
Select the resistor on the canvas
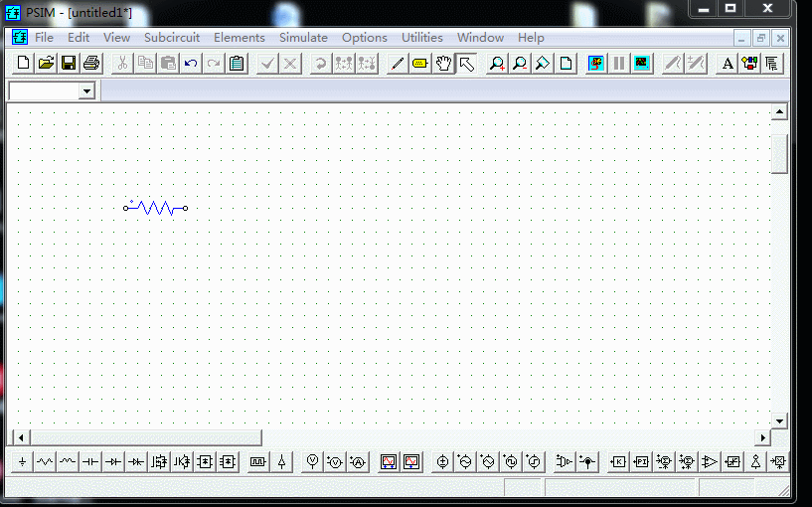pos(155,208)
